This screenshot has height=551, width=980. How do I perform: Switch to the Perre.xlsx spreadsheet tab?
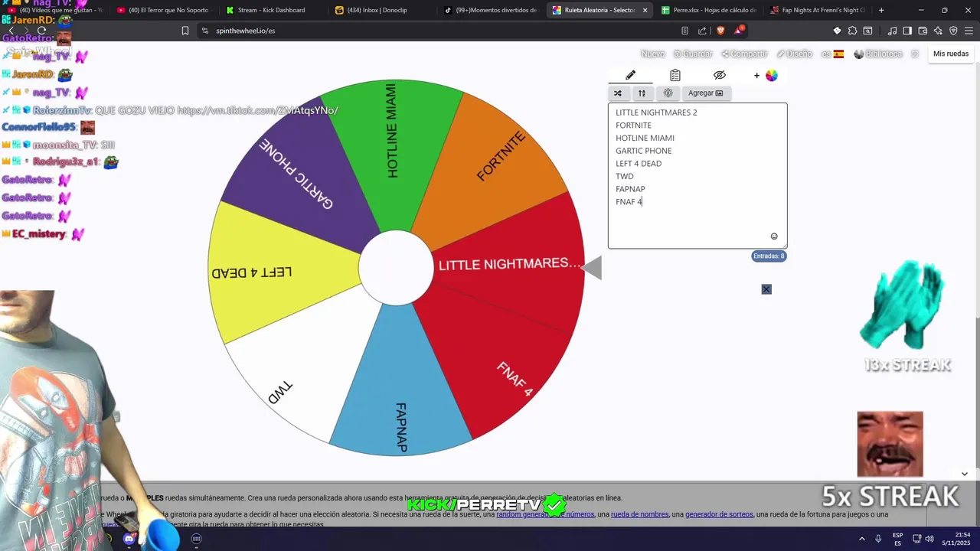click(708, 10)
